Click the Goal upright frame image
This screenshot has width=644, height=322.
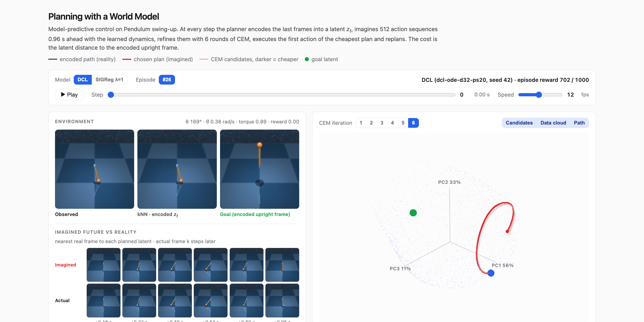pos(259,169)
